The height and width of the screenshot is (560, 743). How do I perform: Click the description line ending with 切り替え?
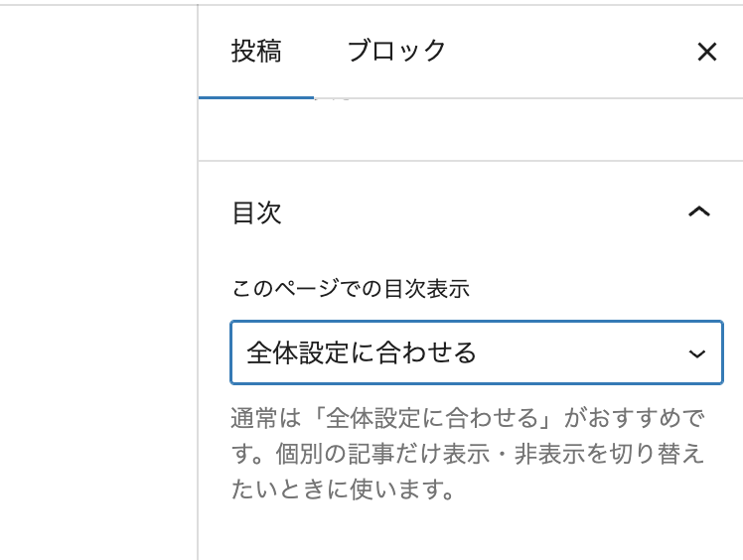coord(467,453)
